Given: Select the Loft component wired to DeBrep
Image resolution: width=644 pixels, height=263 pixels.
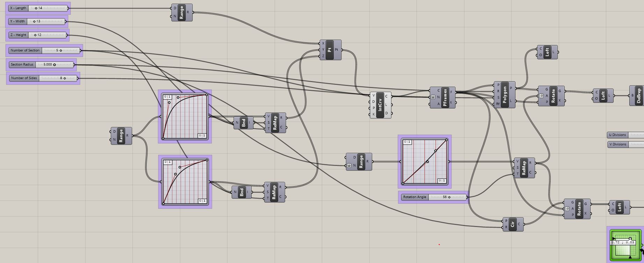Looking at the screenshot, I should click(x=603, y=95).
